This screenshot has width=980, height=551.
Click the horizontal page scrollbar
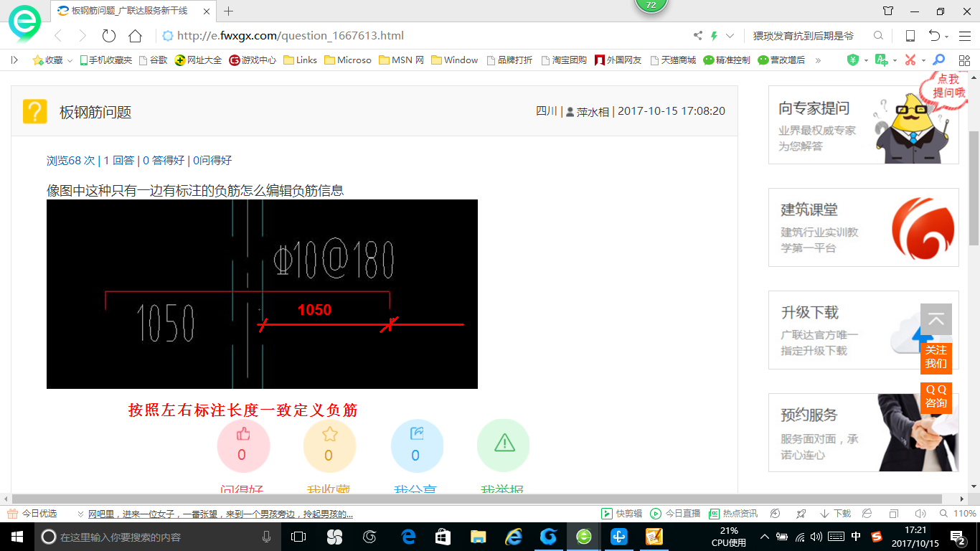tap(477, 499)
